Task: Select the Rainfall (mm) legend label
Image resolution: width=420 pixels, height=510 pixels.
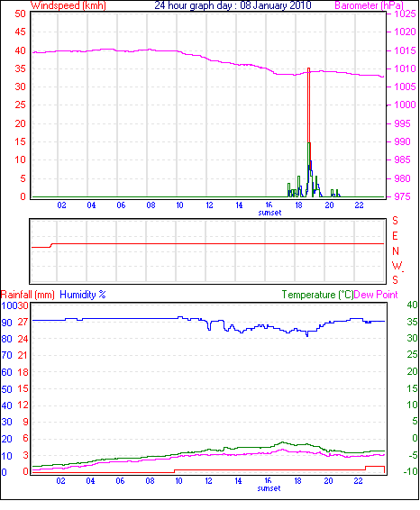Action: coord(28,295)
